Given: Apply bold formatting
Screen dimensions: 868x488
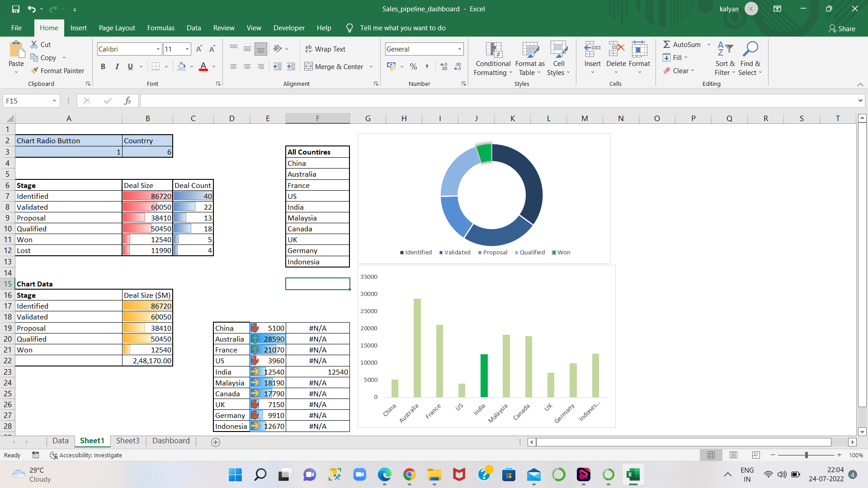Looking at the screenshot, I should click(x=103, y=66).
